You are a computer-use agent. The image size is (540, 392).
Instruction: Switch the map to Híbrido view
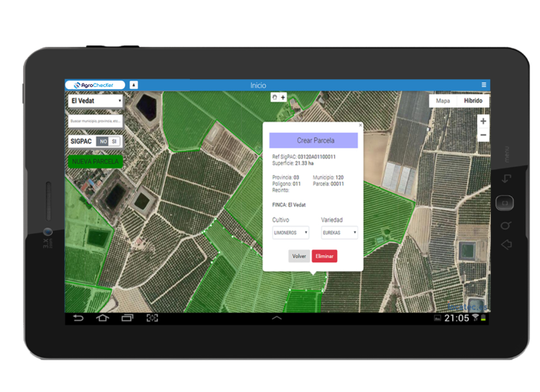[x=472, y=101]
